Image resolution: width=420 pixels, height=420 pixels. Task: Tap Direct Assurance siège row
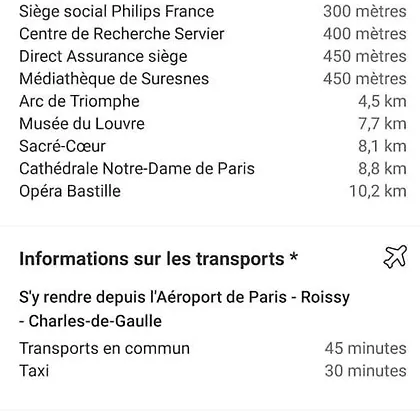tap(213, 56)
